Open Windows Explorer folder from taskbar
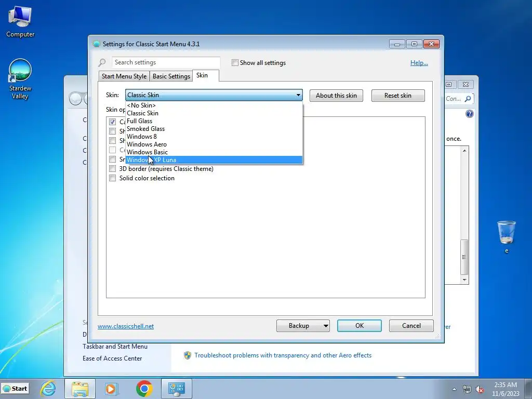The width and height of the screenshot is (532, 399). (x=79, y=389)
